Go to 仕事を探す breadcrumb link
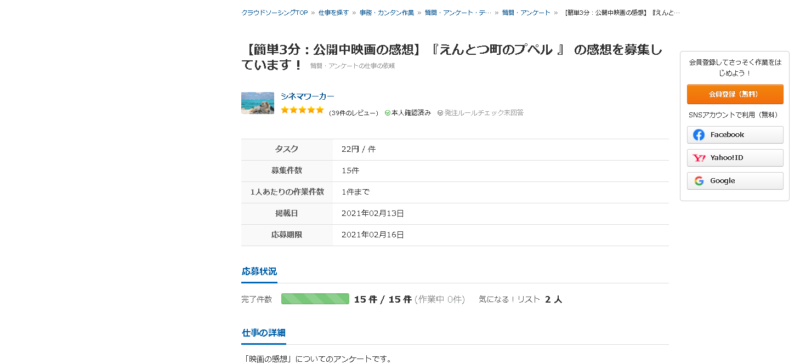The width and height of the screenshot is (800, 364). (x=333, y=13)
